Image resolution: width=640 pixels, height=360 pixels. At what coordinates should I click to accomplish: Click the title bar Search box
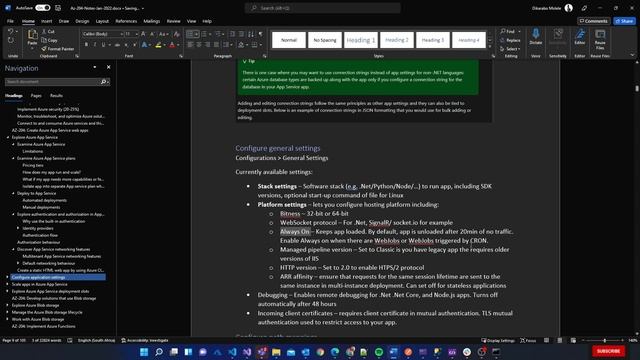[322, 8]
